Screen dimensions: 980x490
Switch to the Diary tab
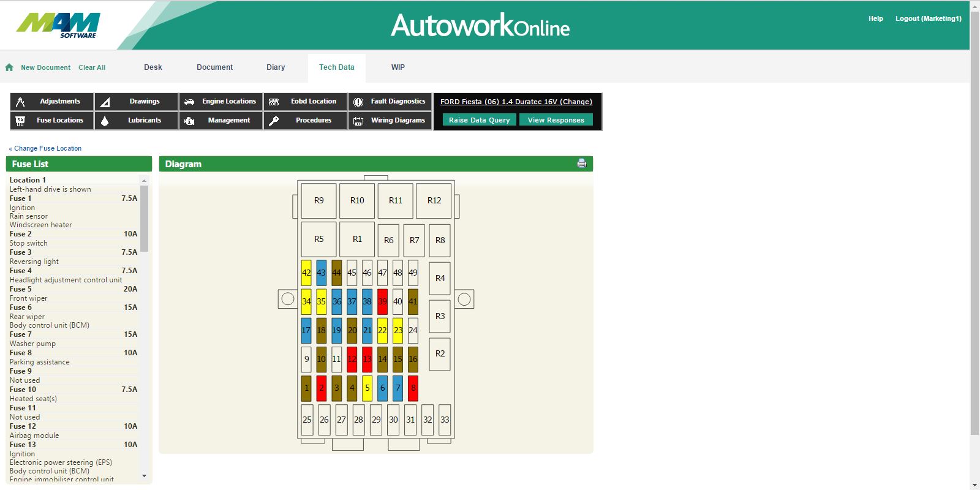(x=276, y=67)
